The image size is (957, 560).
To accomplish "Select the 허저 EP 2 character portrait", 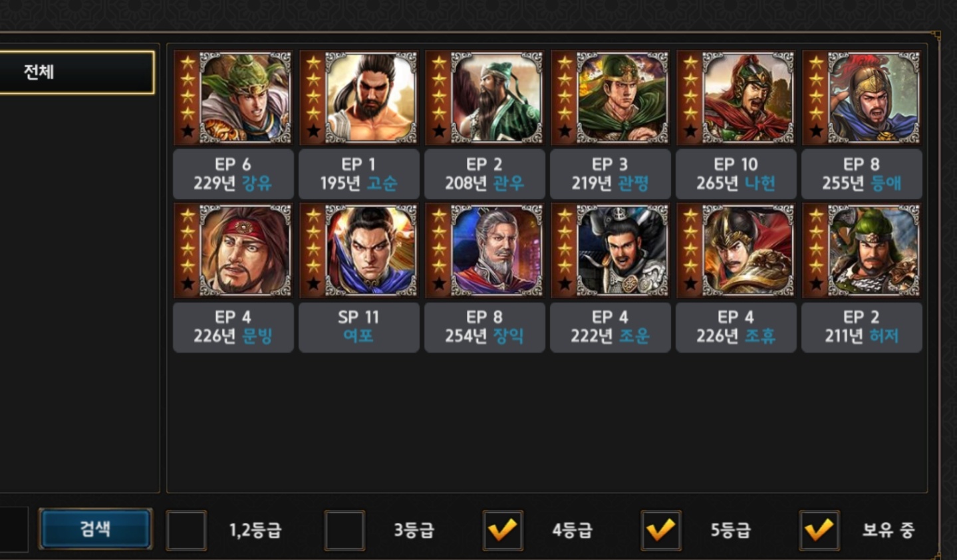I will 861,251.
